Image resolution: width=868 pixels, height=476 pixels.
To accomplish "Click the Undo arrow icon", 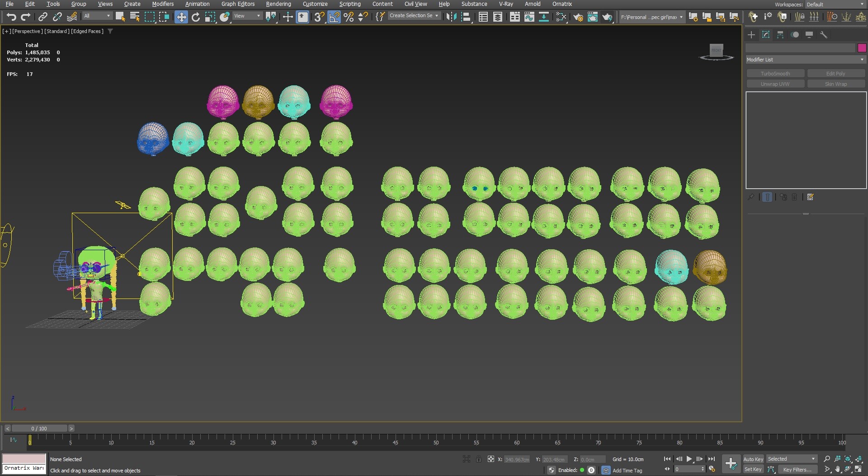I will 11,17.
